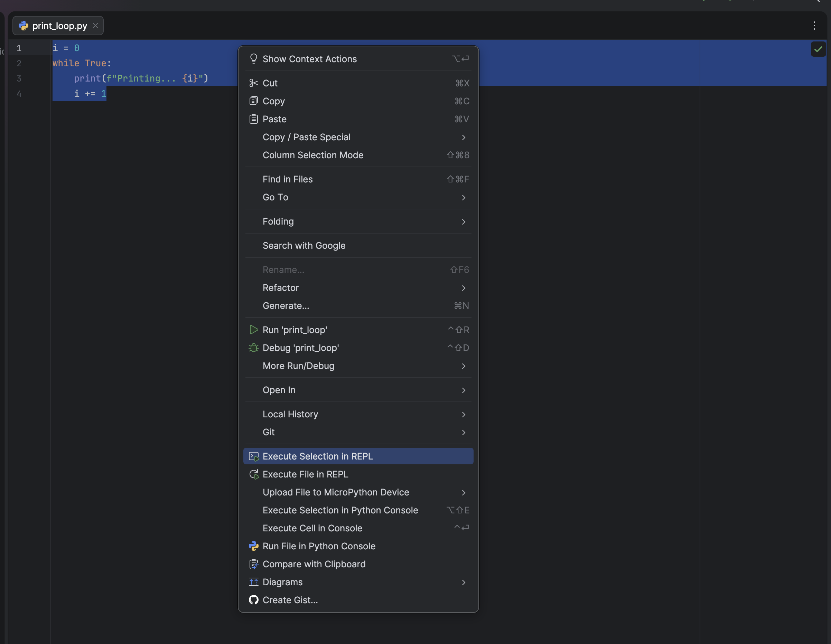Expand the Go To submenu arrow
Image resolution: width=831 pixels, height=644 pixels.
click(x=464, y=197)
